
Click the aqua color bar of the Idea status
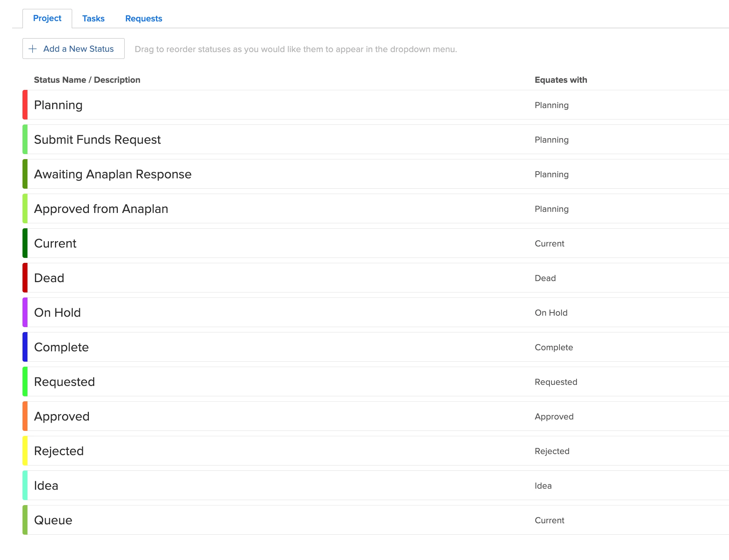(25, 485)
